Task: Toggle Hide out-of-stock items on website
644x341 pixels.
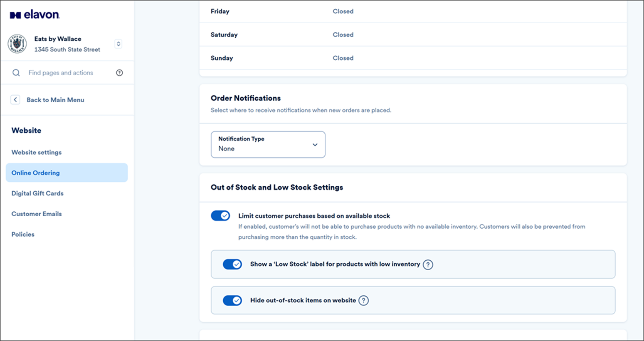Action: point(232,300)
